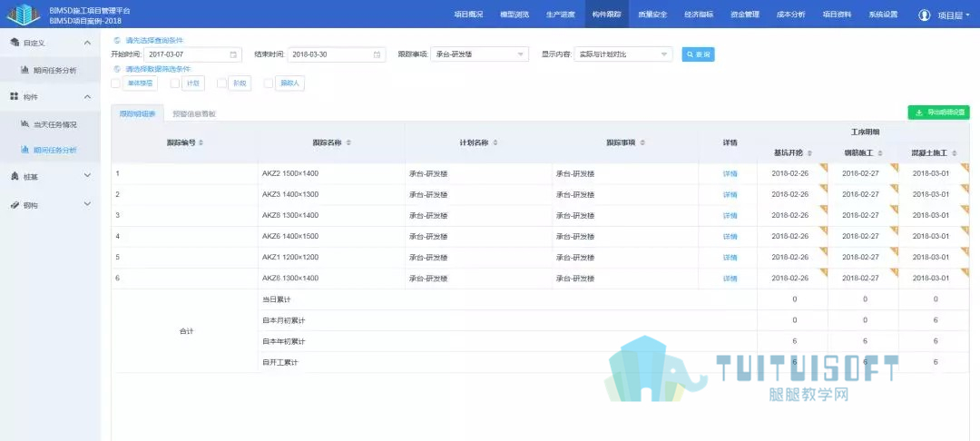Screen dimensions: 980x441
Task: Open calendar picker for 开始时间
Action: 233,54
